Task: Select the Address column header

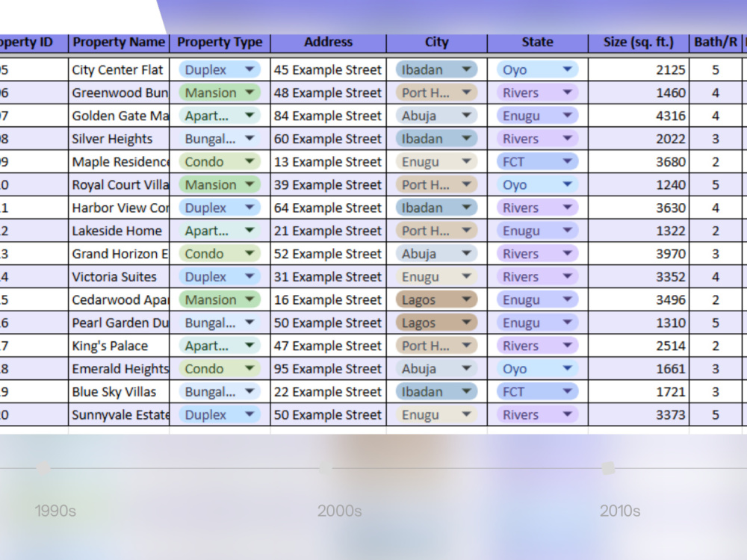Action: [328, 43]
